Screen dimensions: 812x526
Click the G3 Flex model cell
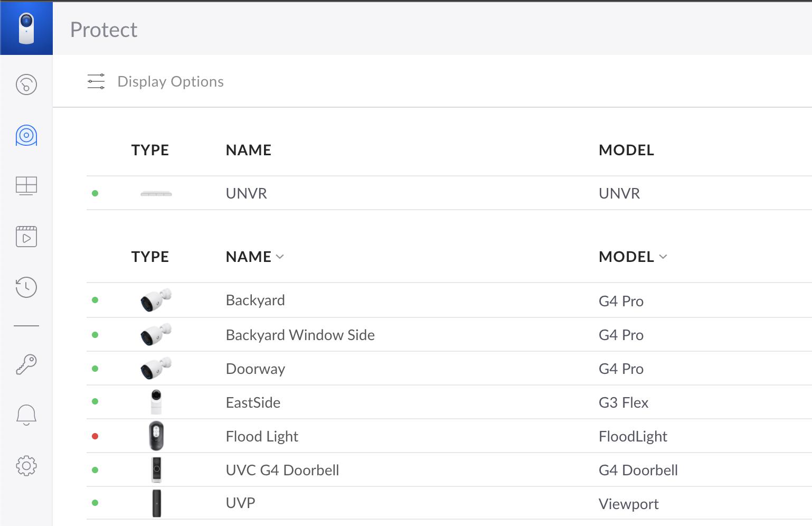pos(624,402)
